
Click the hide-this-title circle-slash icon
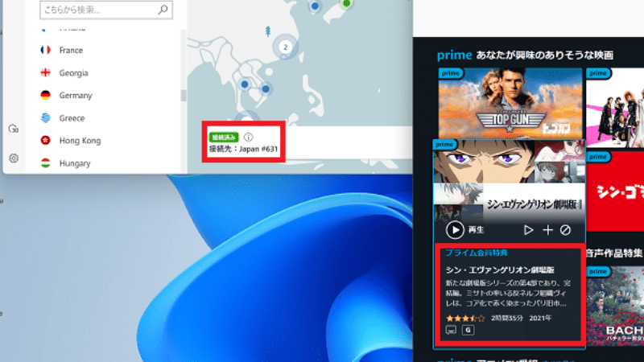click(x=565, y=230)
